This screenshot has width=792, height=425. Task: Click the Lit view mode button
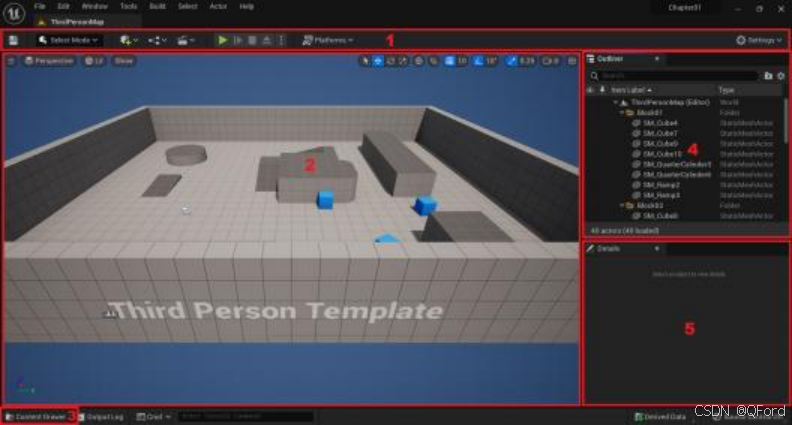coord(94,61)
